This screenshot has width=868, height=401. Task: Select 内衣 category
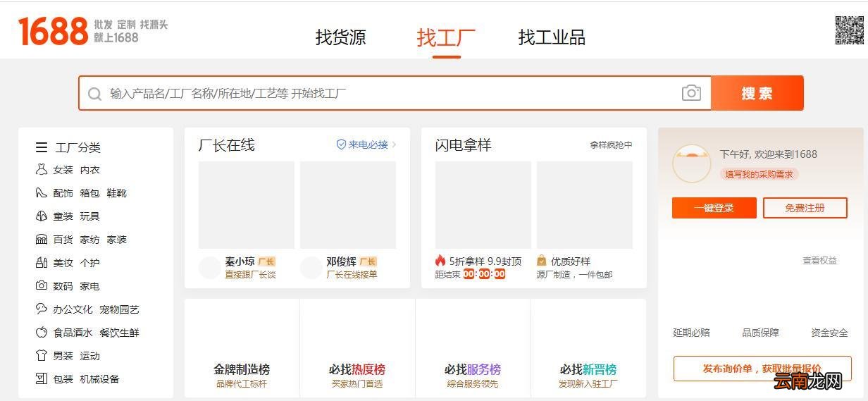pos(90,170)
